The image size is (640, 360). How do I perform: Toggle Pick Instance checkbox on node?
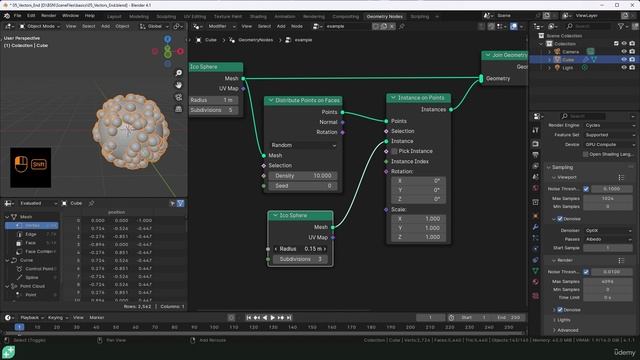tap(394, 151)
